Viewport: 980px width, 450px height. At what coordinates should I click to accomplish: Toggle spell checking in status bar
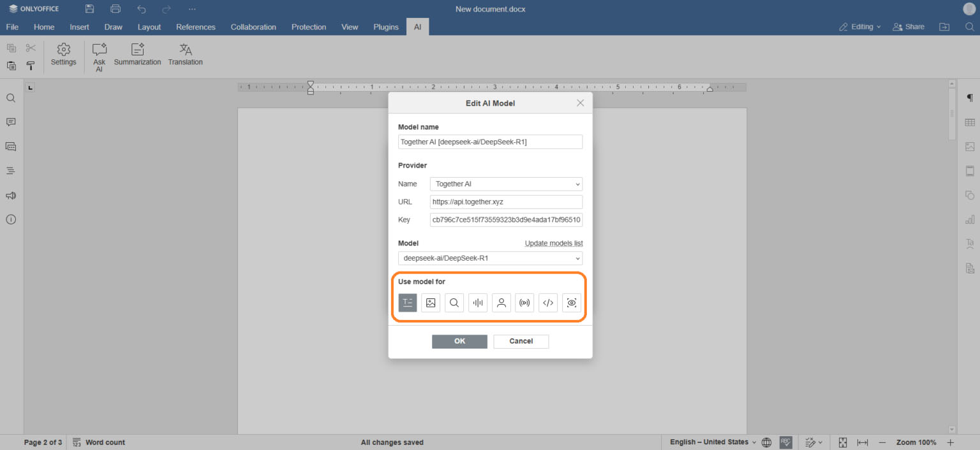[x=785, y=442]
